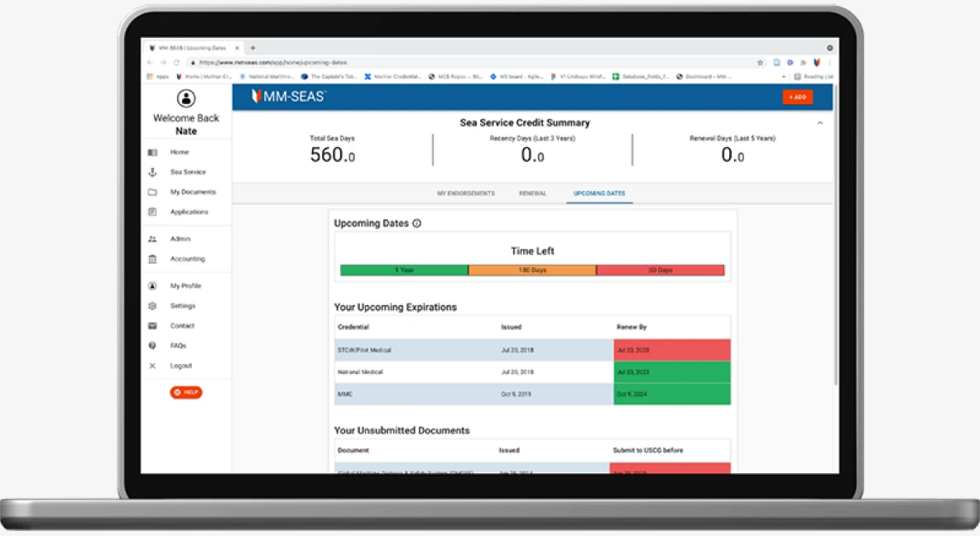Click the browser forward arrow

163,63
